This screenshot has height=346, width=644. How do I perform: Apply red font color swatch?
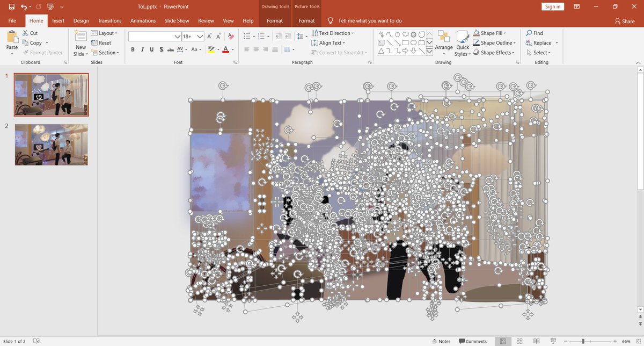click(225, 49)
